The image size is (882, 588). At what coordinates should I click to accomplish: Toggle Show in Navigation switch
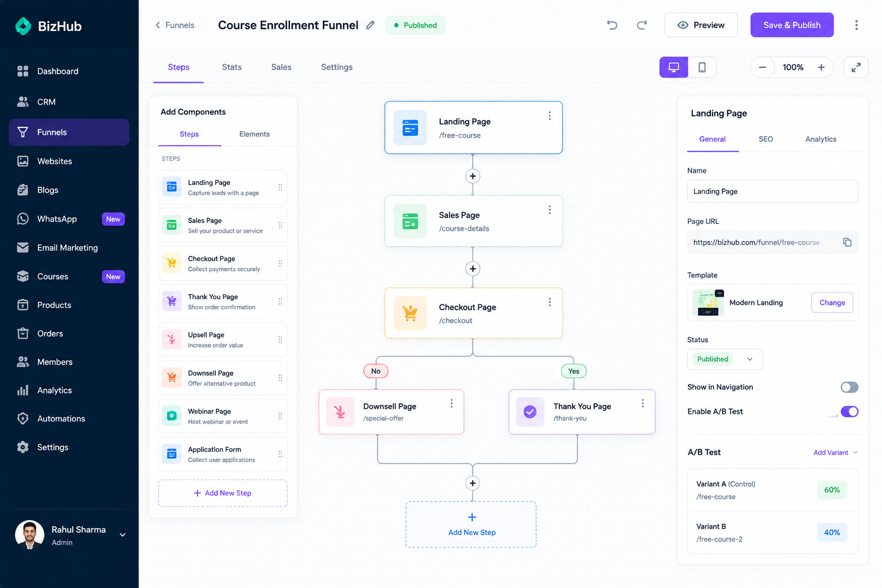pos(849,387)
